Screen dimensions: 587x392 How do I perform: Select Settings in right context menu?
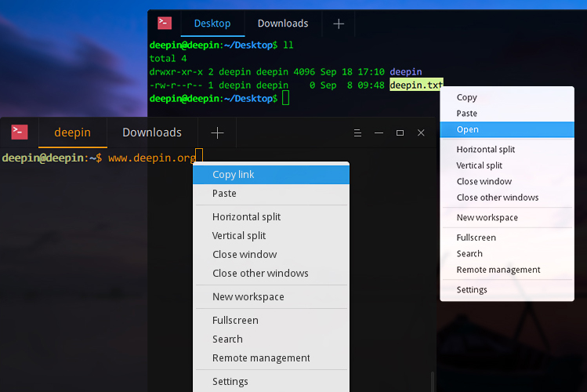coord(507,290)
